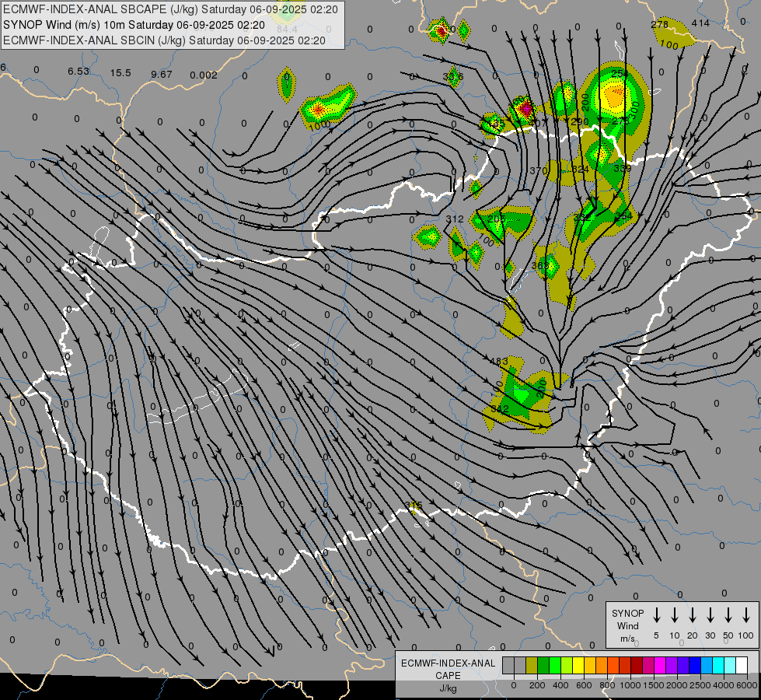Click the m/s unit label in wind legend
The width and height of the screenshot is (761, 700).
[x=627, y=639]
